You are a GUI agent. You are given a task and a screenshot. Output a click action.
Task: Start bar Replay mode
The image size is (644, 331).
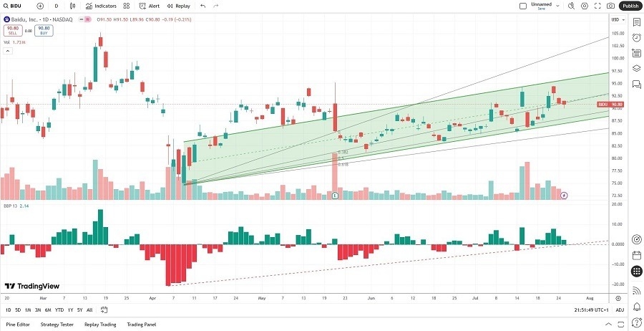(179, 6)
